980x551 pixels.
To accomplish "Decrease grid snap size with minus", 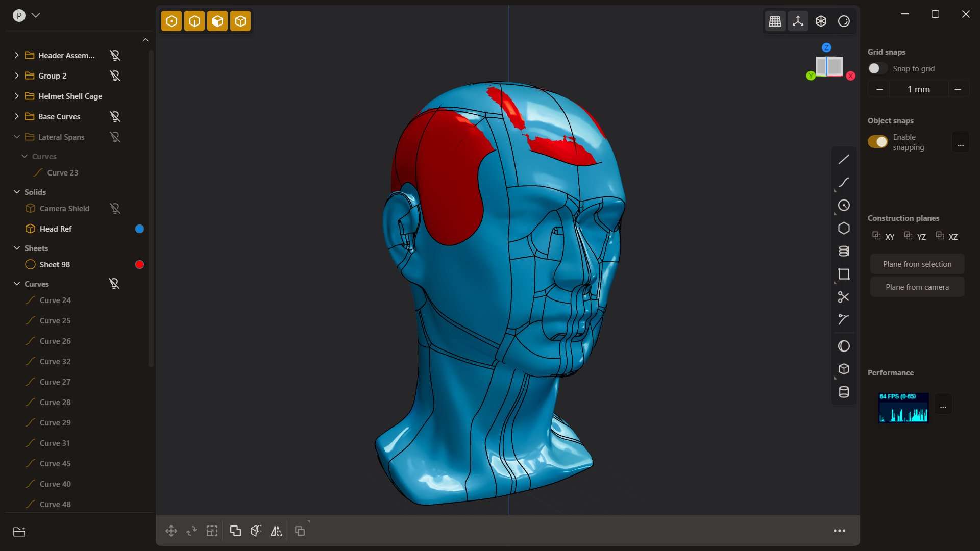I will pos(879,89).
